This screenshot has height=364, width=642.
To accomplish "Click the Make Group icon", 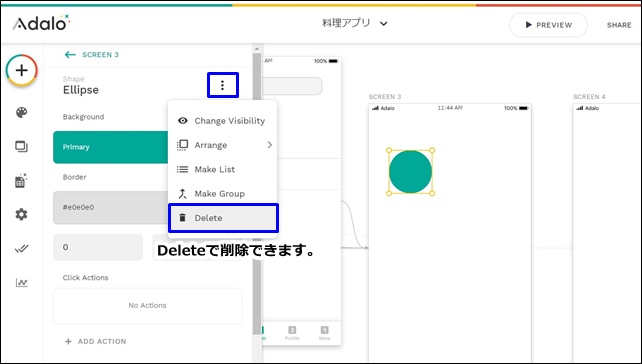I will 183,194.
